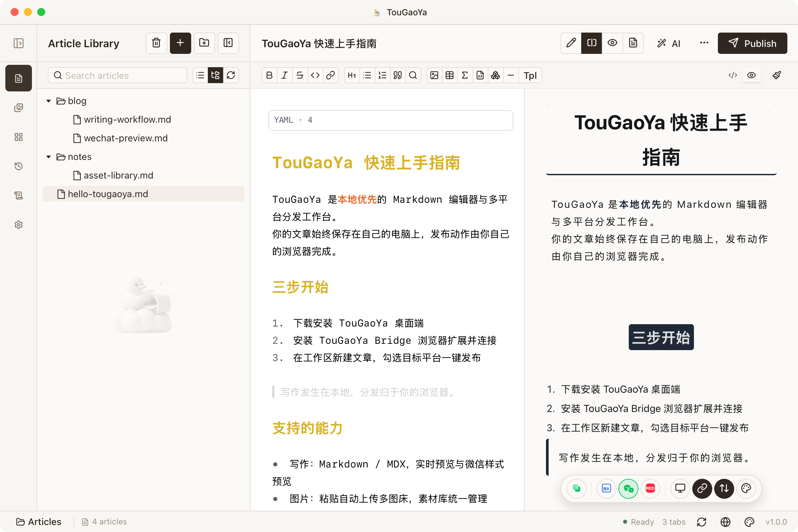Insert a numbered list
Viewport: 798px width, 532px height.
coord(382,75)
